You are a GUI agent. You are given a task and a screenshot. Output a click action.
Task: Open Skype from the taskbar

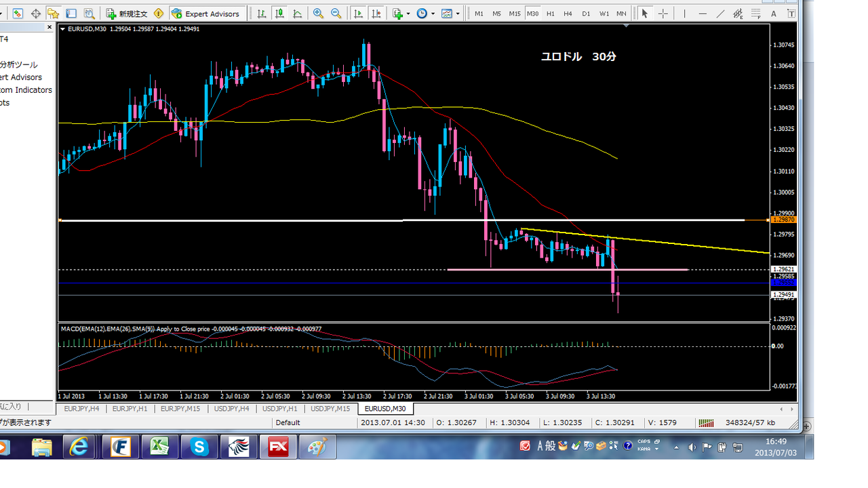199,447
